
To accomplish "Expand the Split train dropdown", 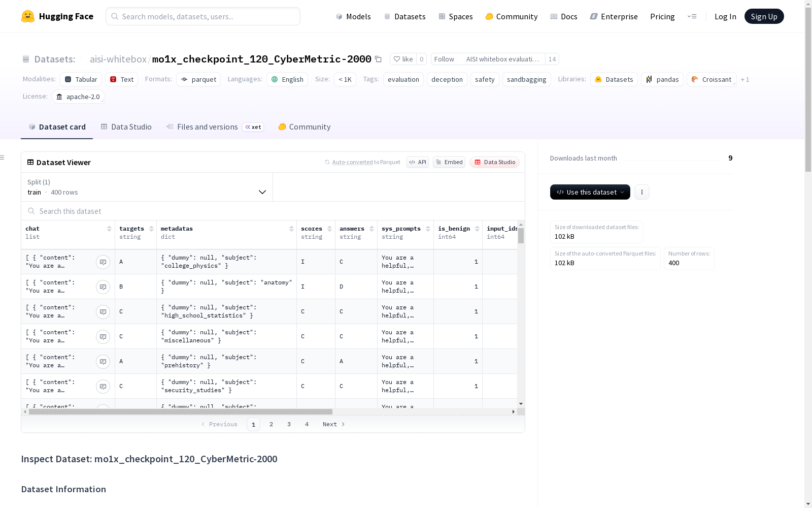I will click(147, 187).
